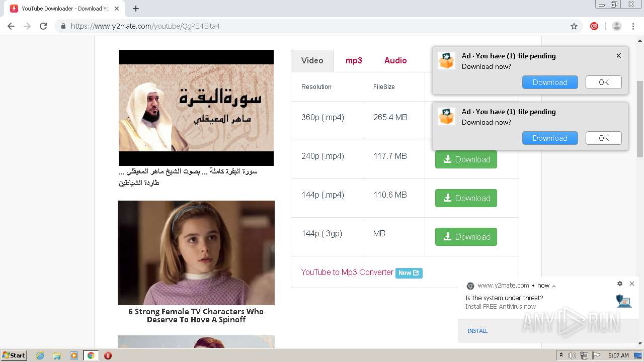Click Download in the lower ad popup

click(x=550, y=138)
